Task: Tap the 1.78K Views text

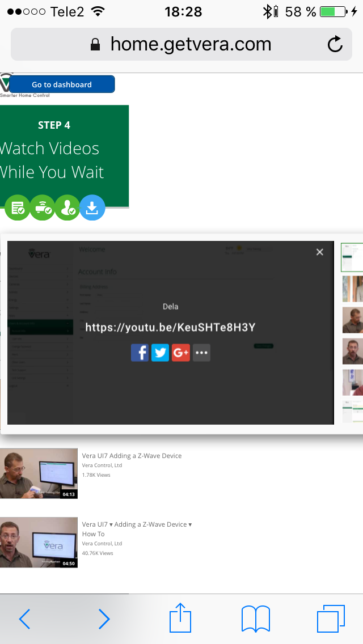Action: [96, 475]
